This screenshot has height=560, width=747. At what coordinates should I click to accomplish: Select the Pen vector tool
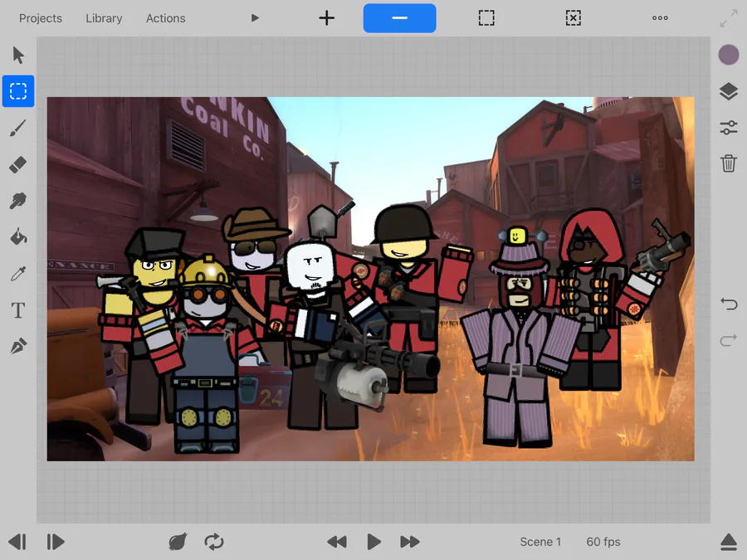[18, 346]
